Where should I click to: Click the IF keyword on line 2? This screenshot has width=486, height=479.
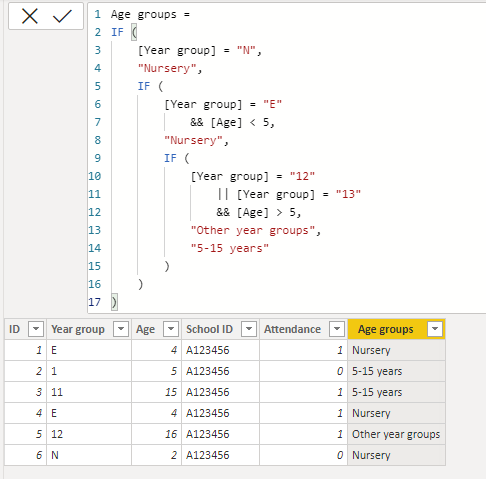pos(117,32)
